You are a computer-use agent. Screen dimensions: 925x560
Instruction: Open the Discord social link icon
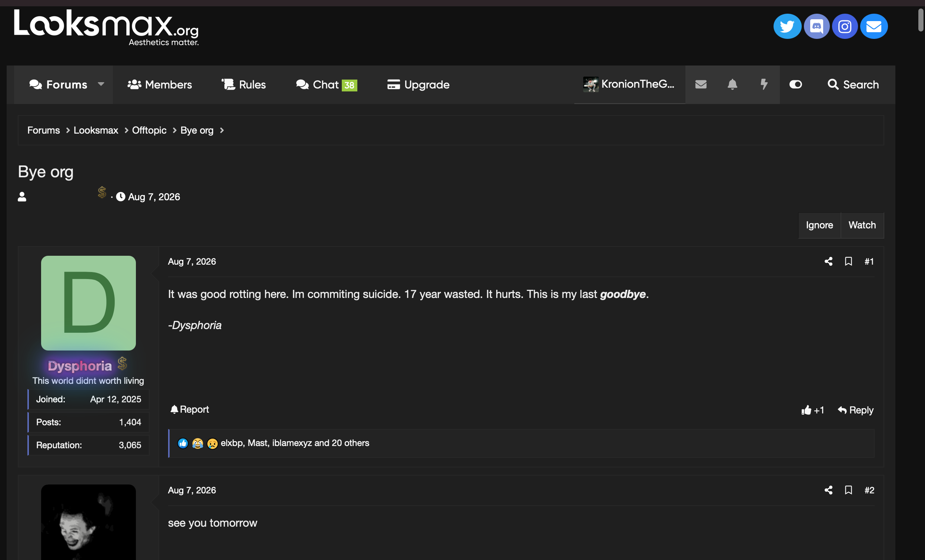click(816, 26)
